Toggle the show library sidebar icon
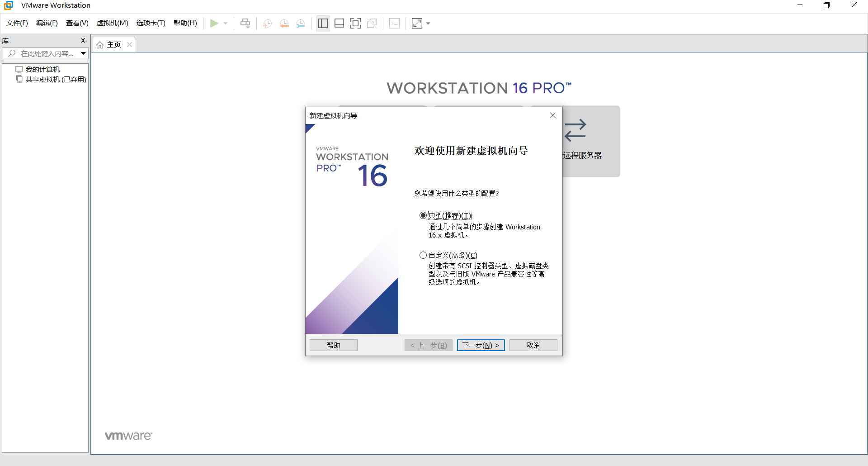 coord(323,23)
